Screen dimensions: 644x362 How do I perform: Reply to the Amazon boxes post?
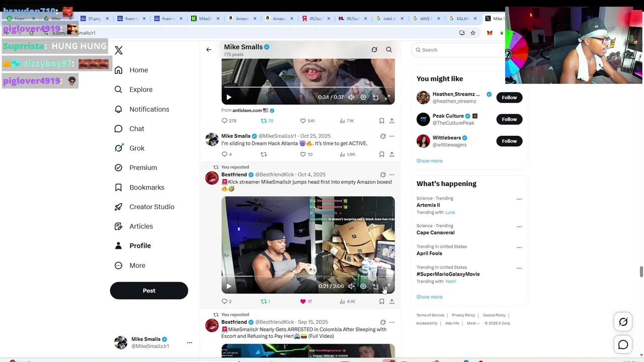[x=227, y=302]
